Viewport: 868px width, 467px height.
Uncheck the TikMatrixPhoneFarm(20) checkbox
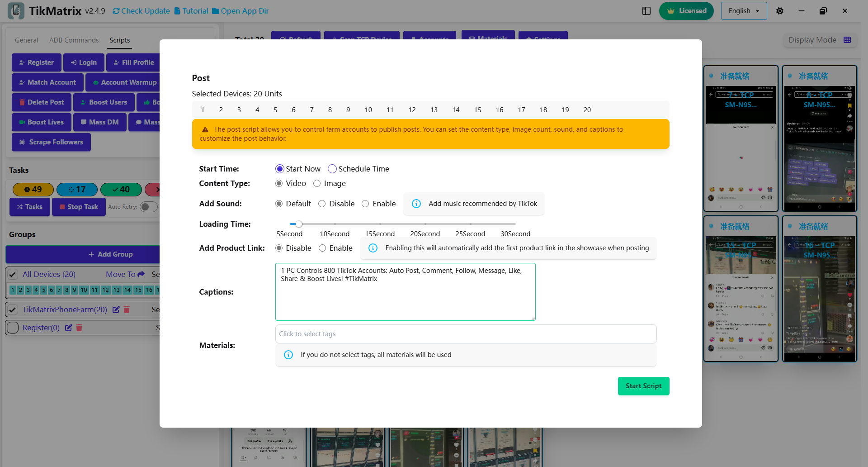(13, 310)
